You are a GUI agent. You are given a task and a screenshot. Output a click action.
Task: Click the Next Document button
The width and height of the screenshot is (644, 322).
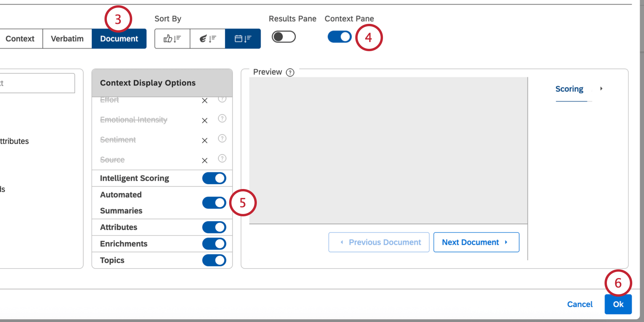coord(476,242)
